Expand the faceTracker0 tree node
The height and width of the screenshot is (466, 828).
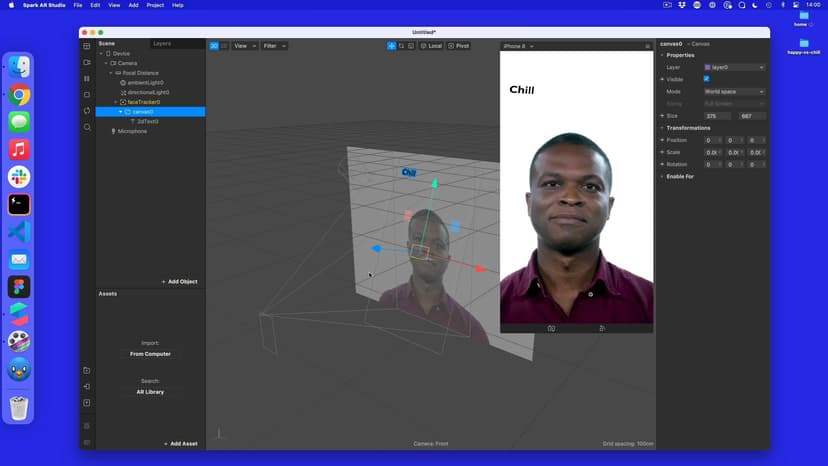click(116, 102)
